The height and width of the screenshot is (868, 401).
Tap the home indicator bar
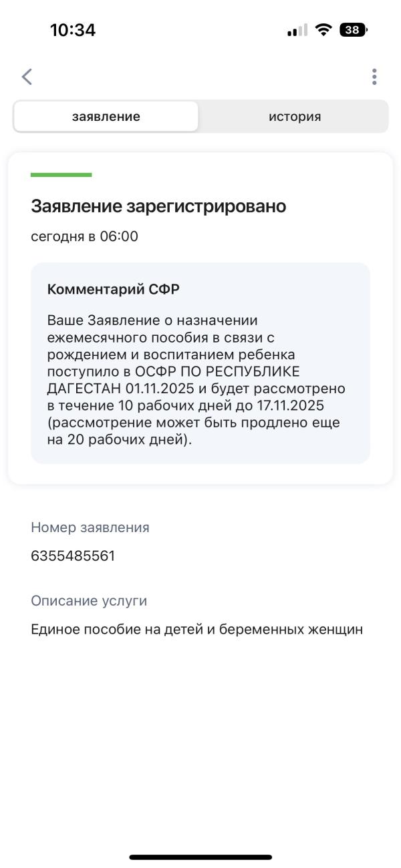[200, 855]
